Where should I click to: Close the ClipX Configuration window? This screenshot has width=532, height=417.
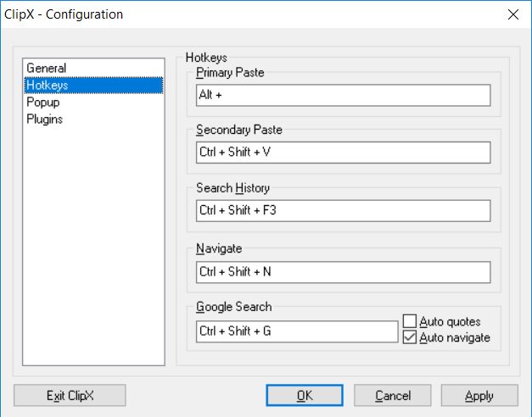[512, 14]
